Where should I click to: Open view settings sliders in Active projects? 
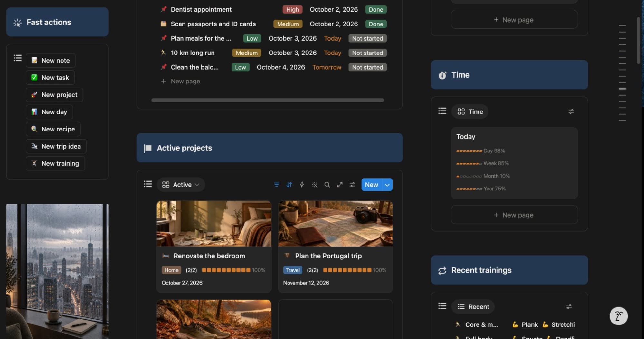(x=352, y=185)
